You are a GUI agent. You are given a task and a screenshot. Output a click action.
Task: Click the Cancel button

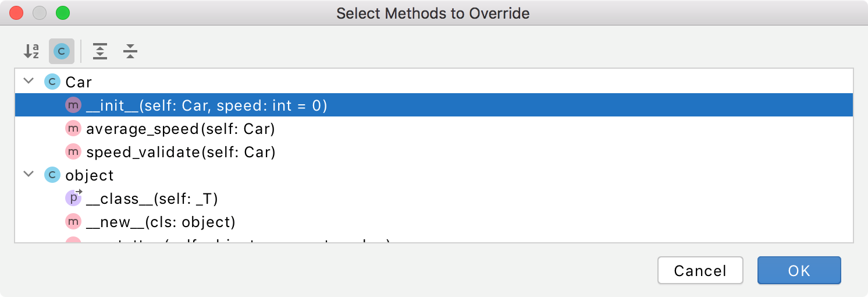click(x=700, y=271)
